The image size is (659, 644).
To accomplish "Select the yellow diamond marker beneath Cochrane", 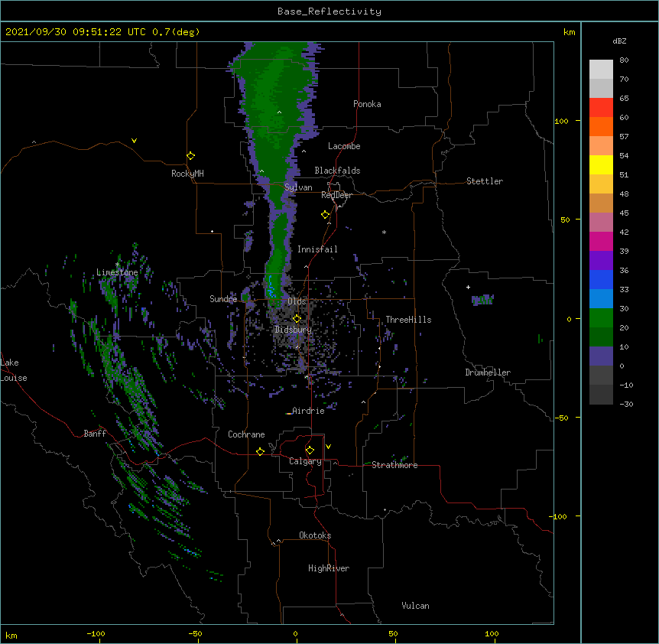I will click(260, 451).
